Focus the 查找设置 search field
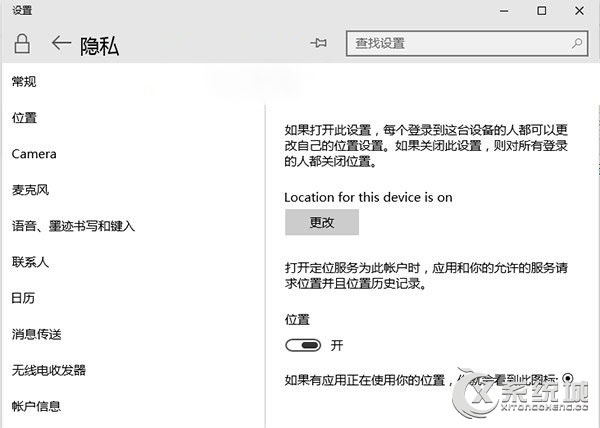The height and width of the screenshot is (428, 600). pos(467,44)
